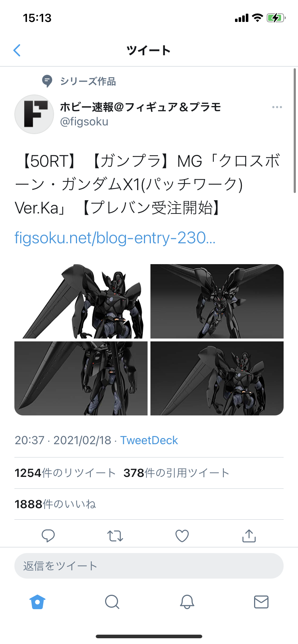Tap the back arrow icon
The height and width of the screenshot is (644, 298).
17,50
